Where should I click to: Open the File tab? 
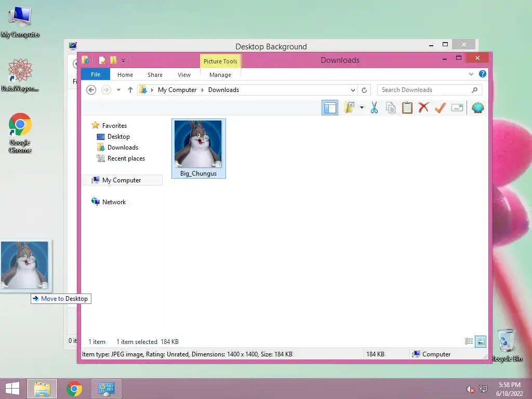click(x=96, y=74)
